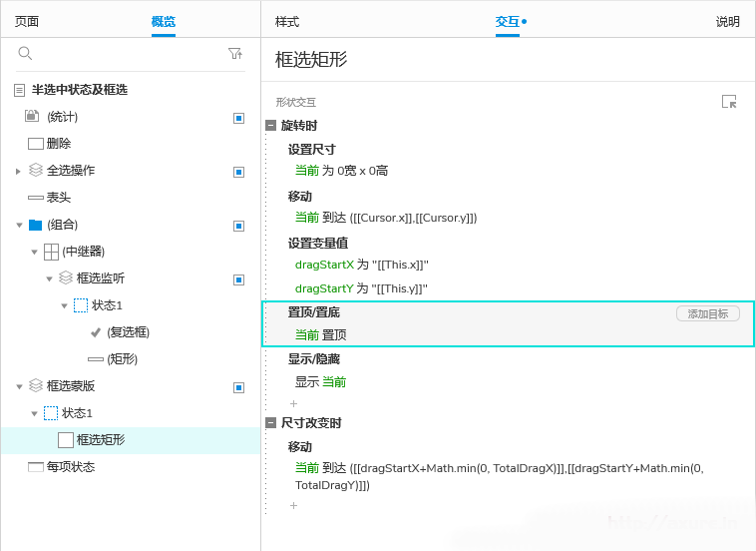The width and height of the screenshot is (756, 551).
Task: Collapse the (组合) tree node
Action: point(19,226)
